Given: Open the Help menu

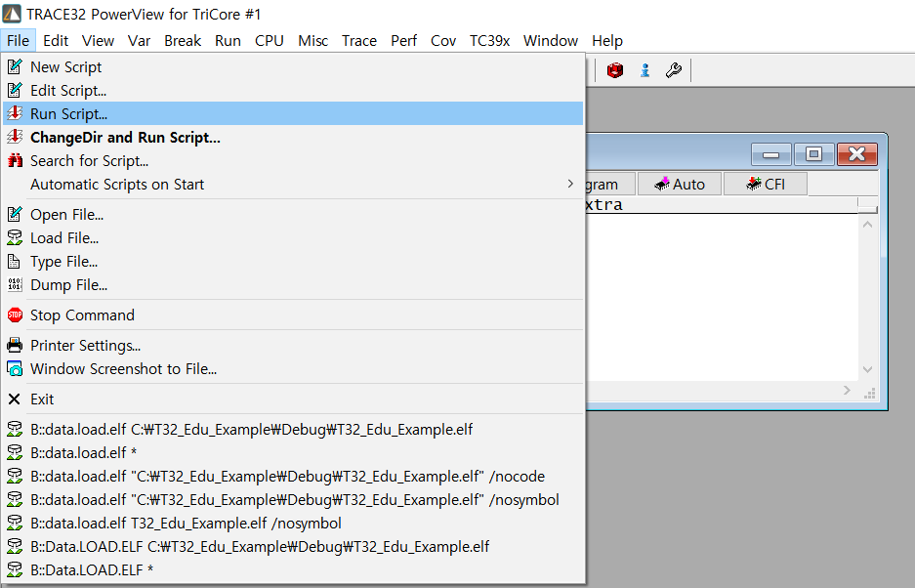Looking at the screenshot, I should tap(606, 40).
